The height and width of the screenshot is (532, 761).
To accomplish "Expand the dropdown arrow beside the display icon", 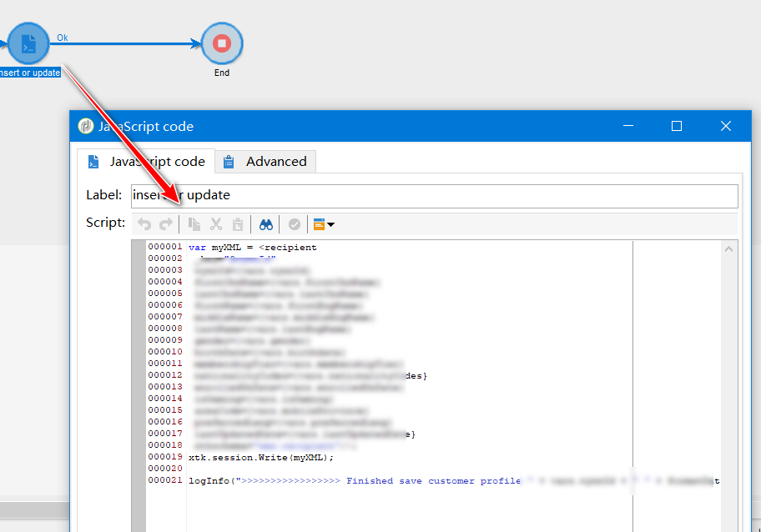I will click(x=330, y=223).
